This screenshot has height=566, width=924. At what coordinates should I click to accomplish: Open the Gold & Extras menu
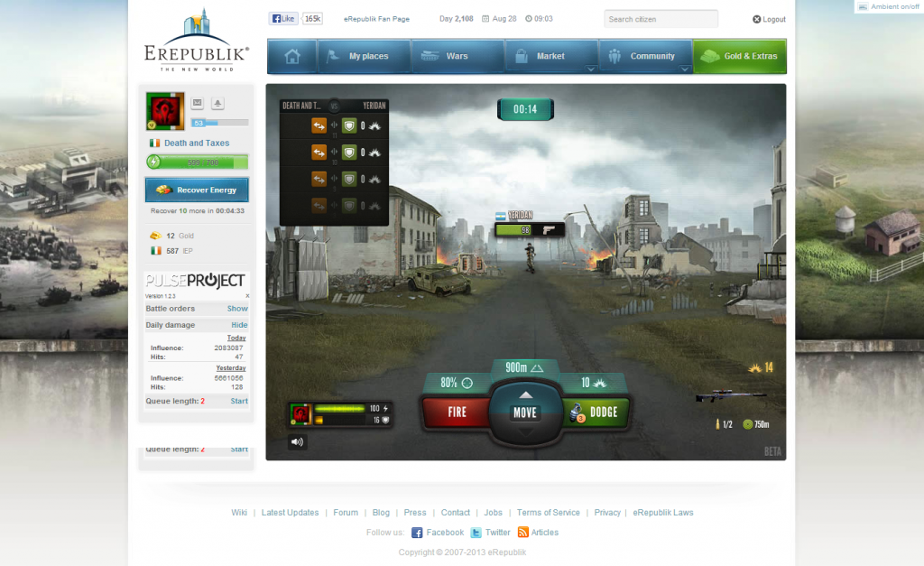coord(740,56)
